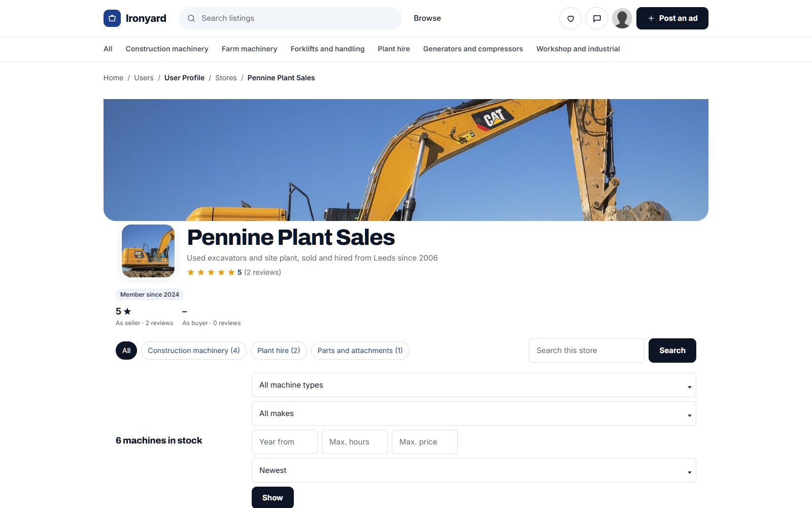The height and width of the screenshot is (508, 812).
Task: Open the All makes dropdown
Action: point(474,414)
